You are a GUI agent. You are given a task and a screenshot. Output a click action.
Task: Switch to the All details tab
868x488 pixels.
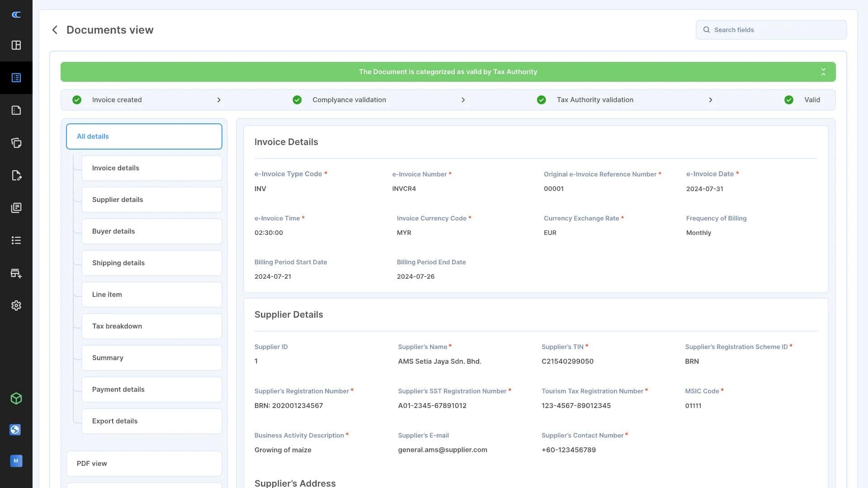tap(144, 136)
